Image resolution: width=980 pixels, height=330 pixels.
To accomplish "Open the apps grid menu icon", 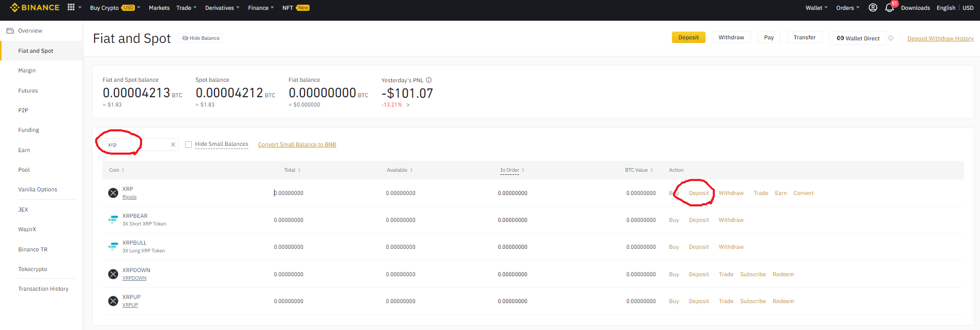I will (71, 7).
